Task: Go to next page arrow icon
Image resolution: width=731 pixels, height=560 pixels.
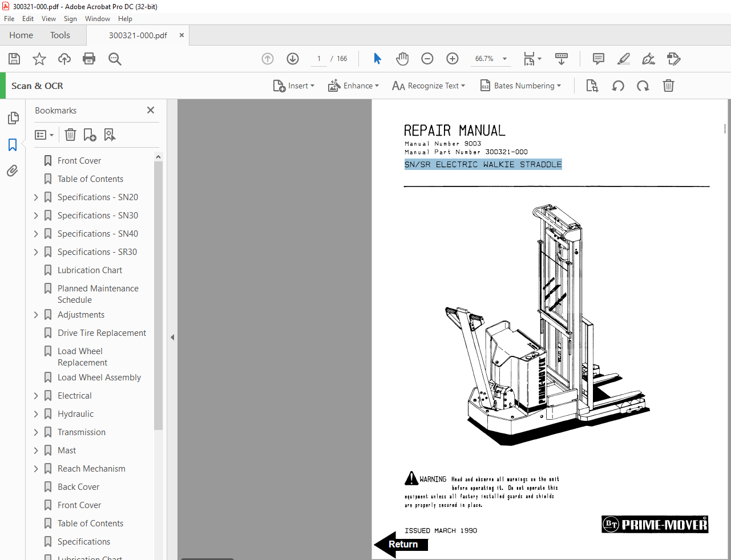Action: coord(293,59)
